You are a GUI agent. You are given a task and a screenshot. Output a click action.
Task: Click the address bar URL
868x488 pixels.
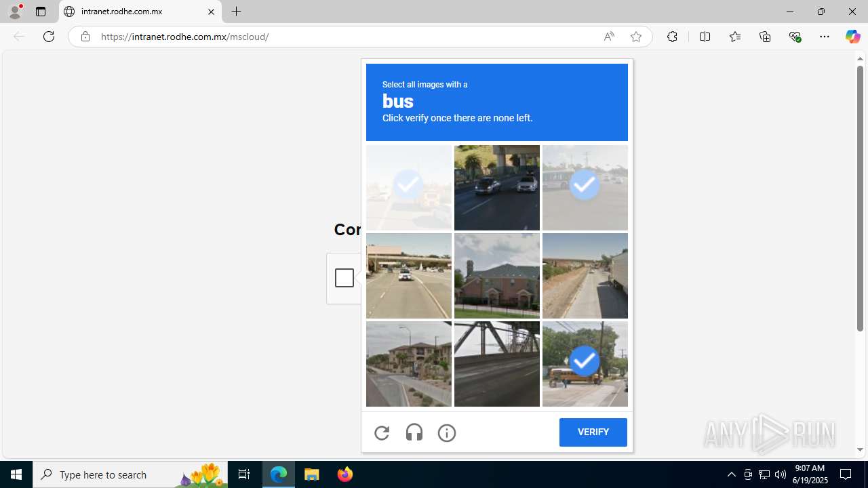(x=185, y=37)
